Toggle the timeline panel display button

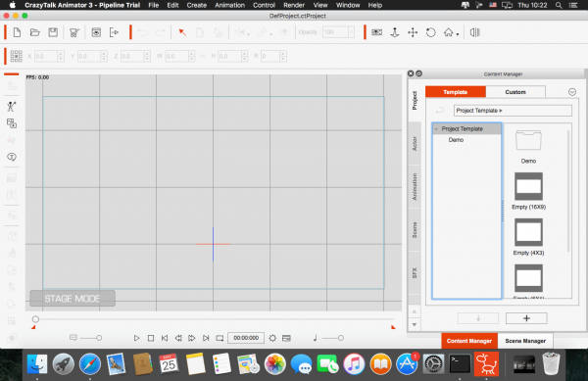(x=286, y=338)
